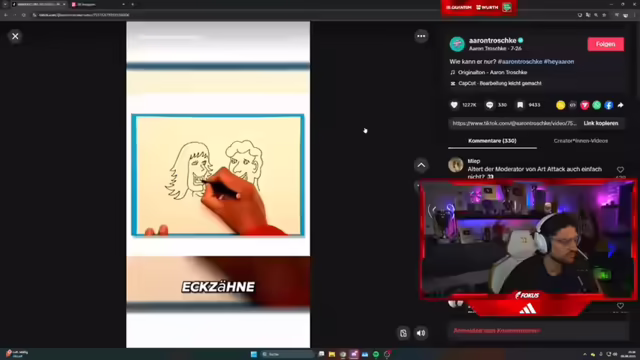Open the #aarontroschke hashtag

point(520,62)
